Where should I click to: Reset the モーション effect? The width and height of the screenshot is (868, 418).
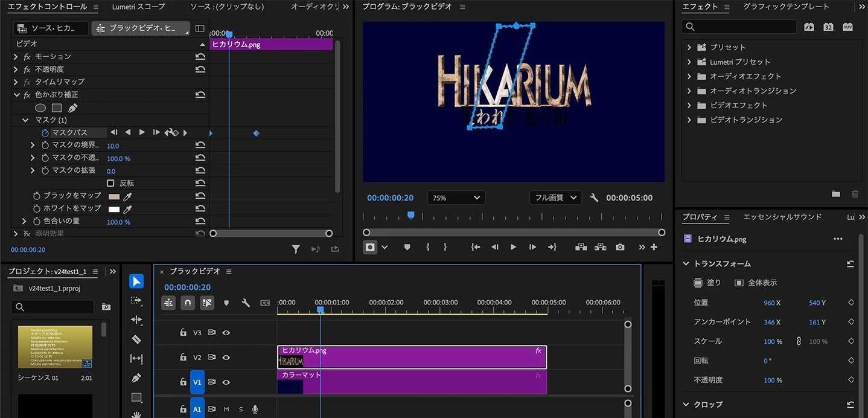pos(200,57)
